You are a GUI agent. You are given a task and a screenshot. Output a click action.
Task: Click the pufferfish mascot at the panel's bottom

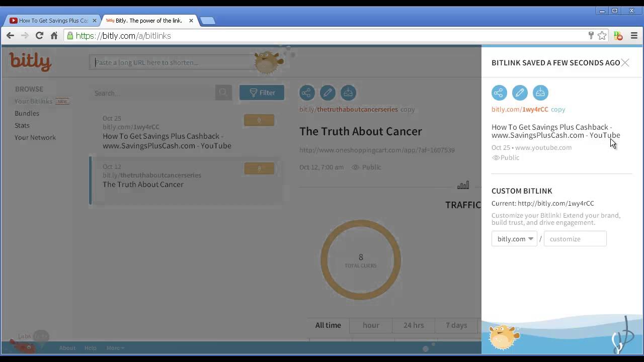tap(504, 336)
